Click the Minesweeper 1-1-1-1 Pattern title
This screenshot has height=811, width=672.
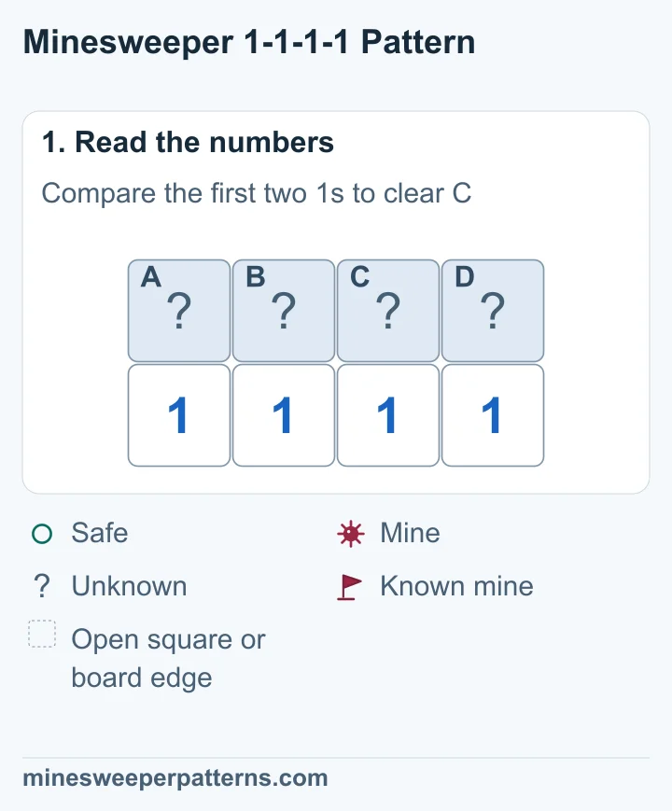249,42
